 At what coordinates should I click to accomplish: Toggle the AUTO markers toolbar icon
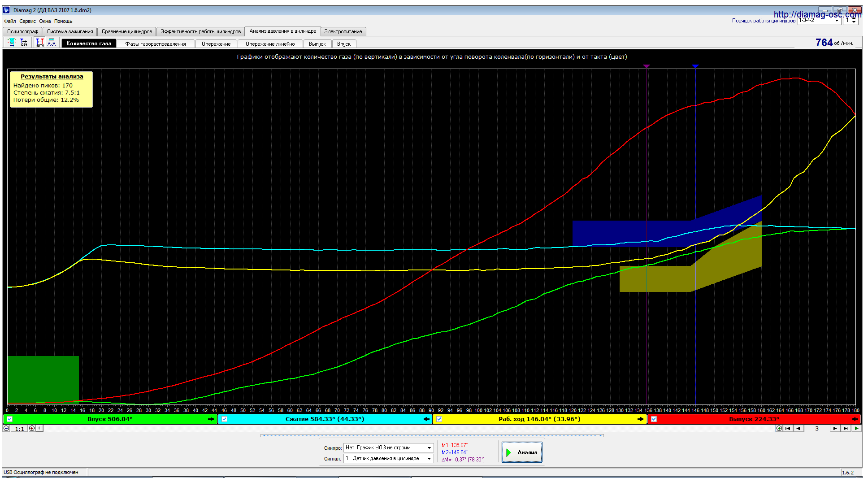pyautogui.click(x=40, y=43)
